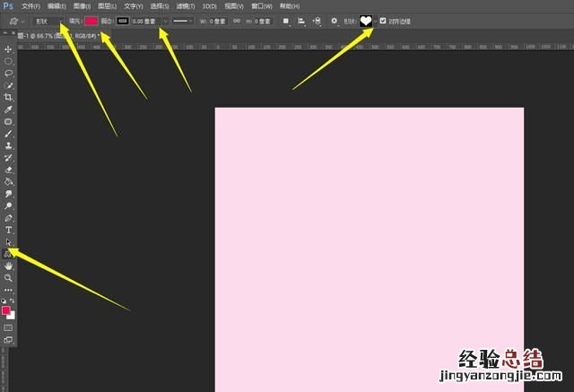
Task: Open the 帮助(H) menu
Action: tap(290, 5)
